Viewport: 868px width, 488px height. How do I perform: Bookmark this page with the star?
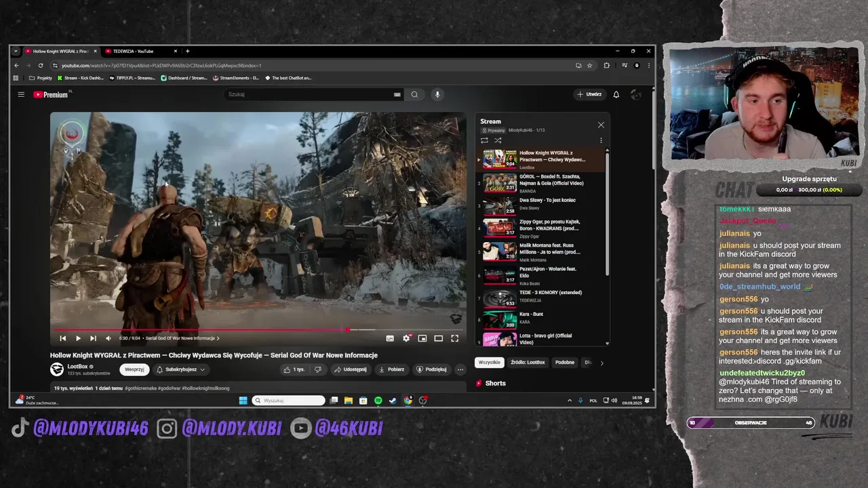coord(589,66)
